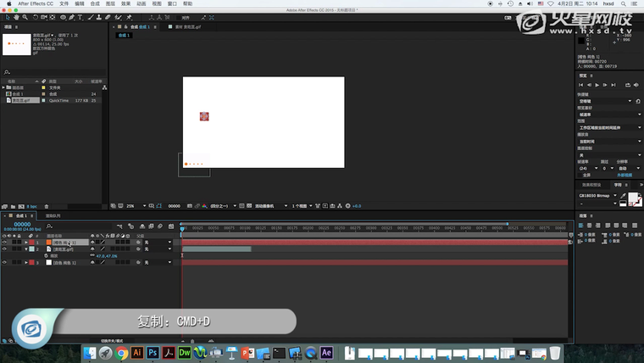Open Photoshop from the Dock
The height and width of the screenshot is (363, 644).
tap(153, 352)
